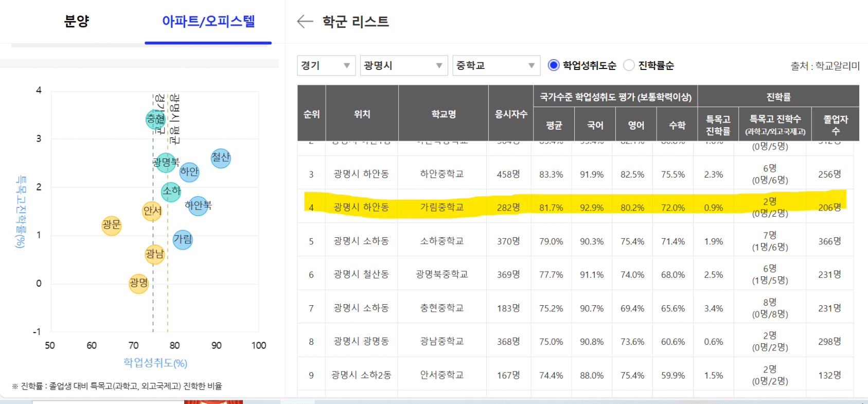Click the 광남중학교 school name
This screenshot has width=868, height=404.
point(442,341)
